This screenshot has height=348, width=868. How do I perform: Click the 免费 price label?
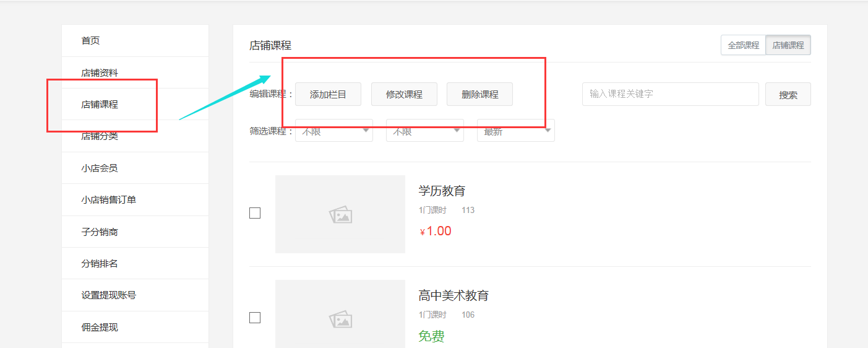click(431, 336)
